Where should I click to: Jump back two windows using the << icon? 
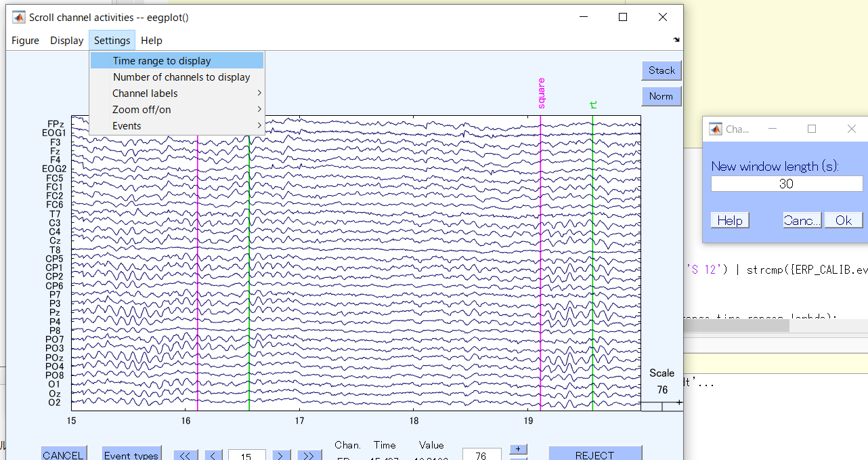186,455
